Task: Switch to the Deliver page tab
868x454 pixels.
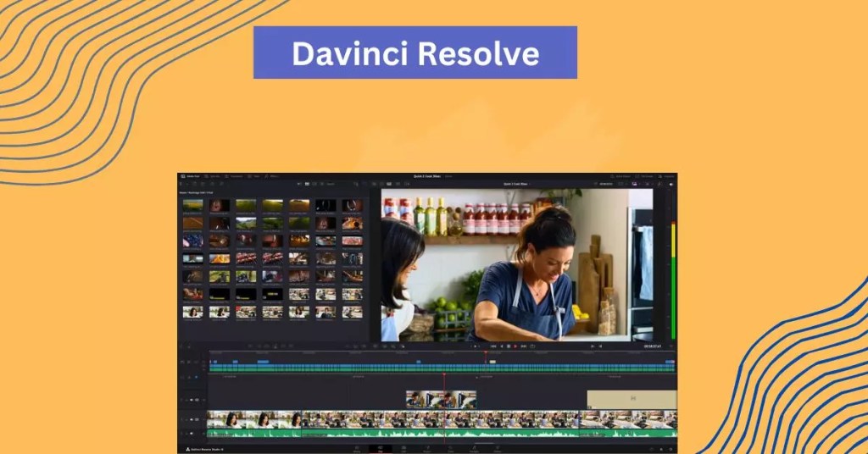Action: tap(498, 448)
